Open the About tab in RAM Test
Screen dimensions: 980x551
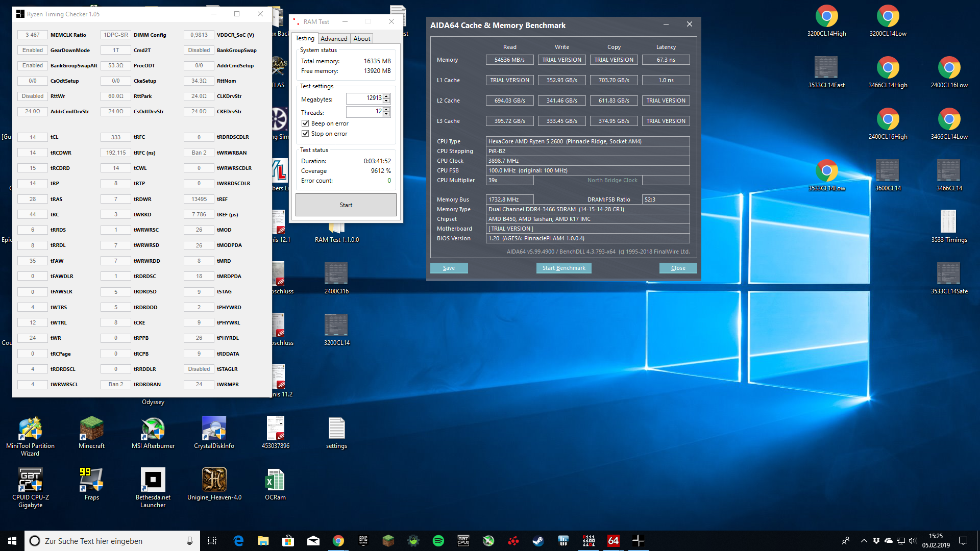362,39
